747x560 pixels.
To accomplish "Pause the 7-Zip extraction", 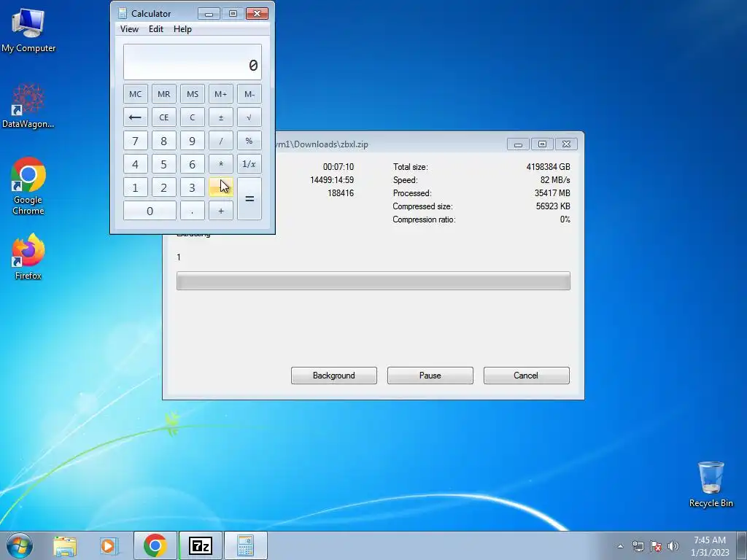I will point(430,376).
